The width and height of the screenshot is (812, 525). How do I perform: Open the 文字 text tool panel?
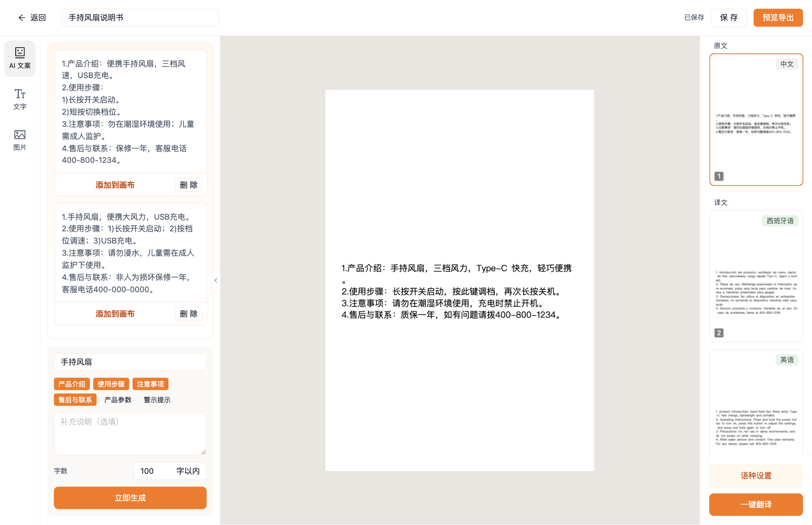[20, 99]
